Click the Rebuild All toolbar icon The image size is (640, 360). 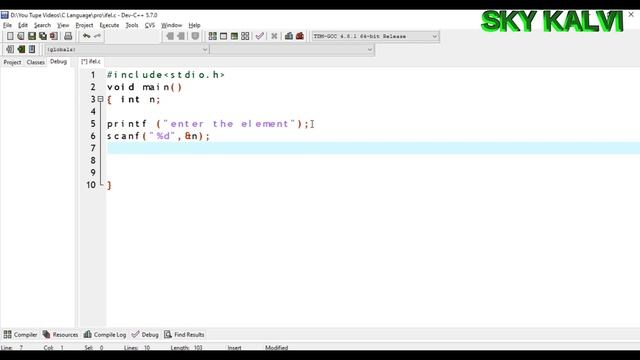(245, 36)
